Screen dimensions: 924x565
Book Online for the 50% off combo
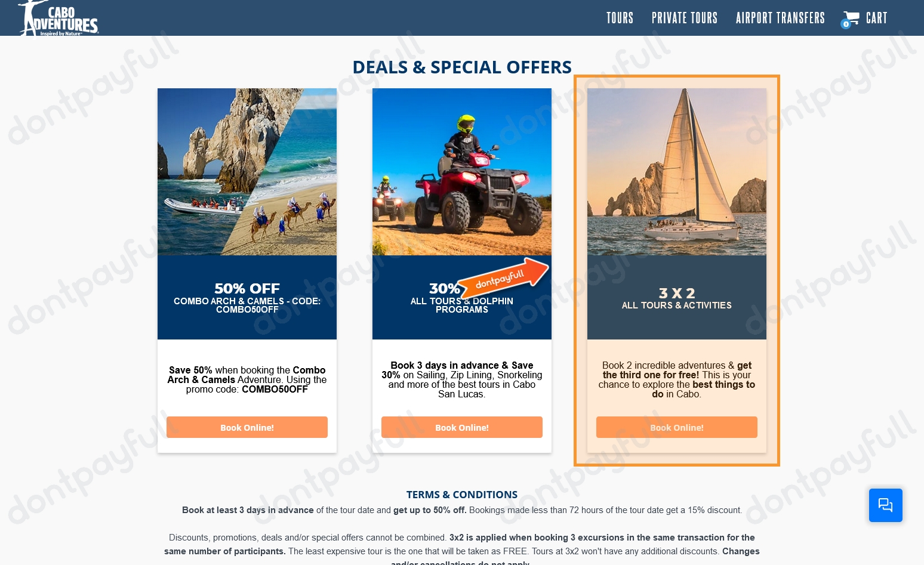247,427
